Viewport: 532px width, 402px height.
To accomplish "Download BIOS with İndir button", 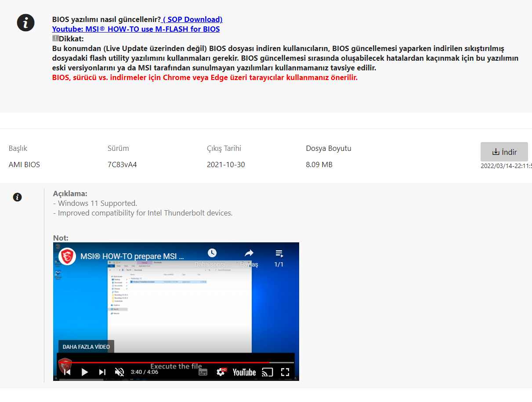I will 504,152.
